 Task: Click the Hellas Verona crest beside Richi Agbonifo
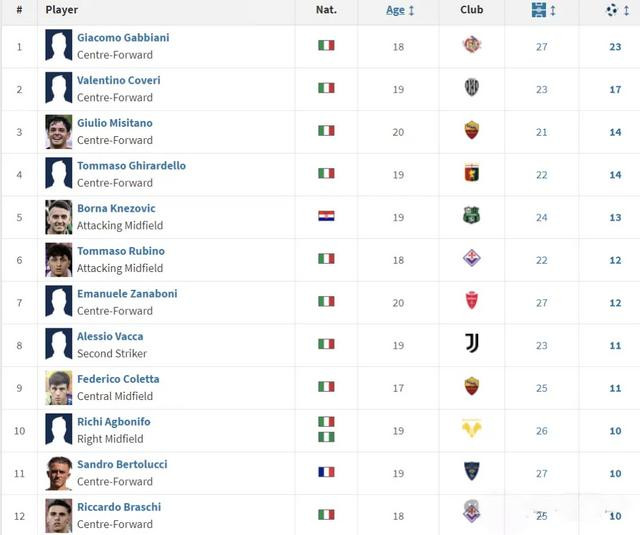click(x=471, y=428)
